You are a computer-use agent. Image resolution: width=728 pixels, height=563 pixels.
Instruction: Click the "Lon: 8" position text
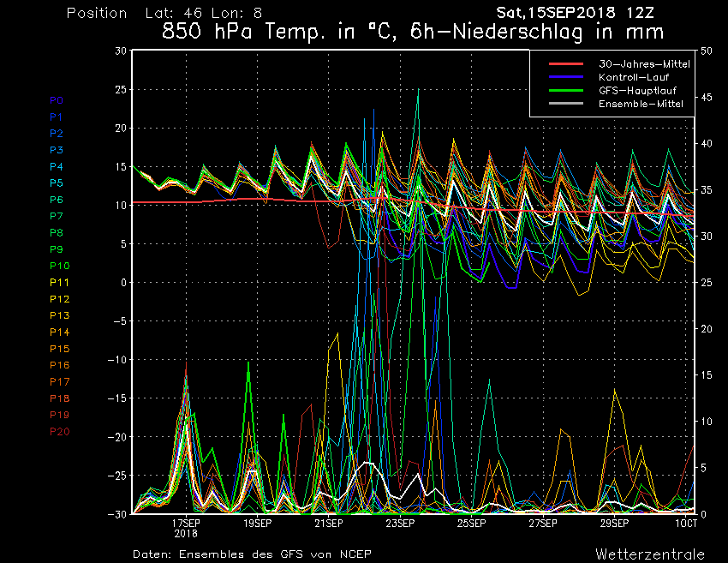pyautogui.click(x=236, y=13)
